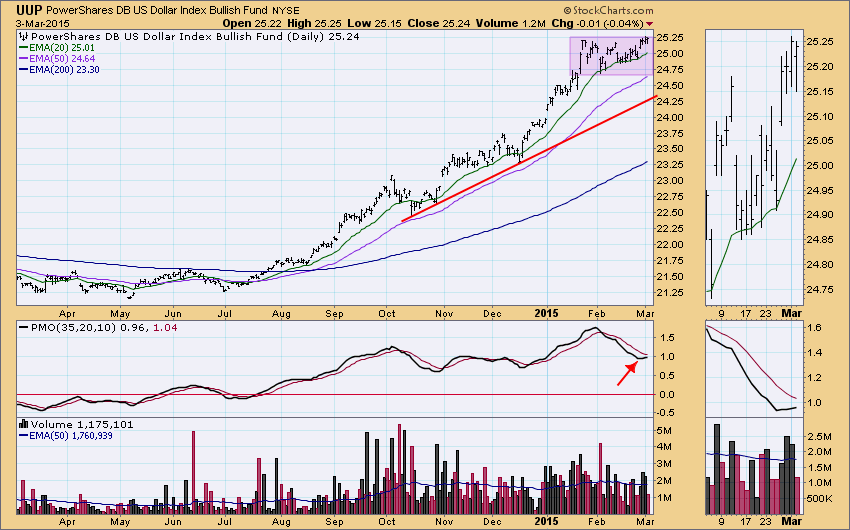Click the 24.00 price axis label

[x=669, y=118]
